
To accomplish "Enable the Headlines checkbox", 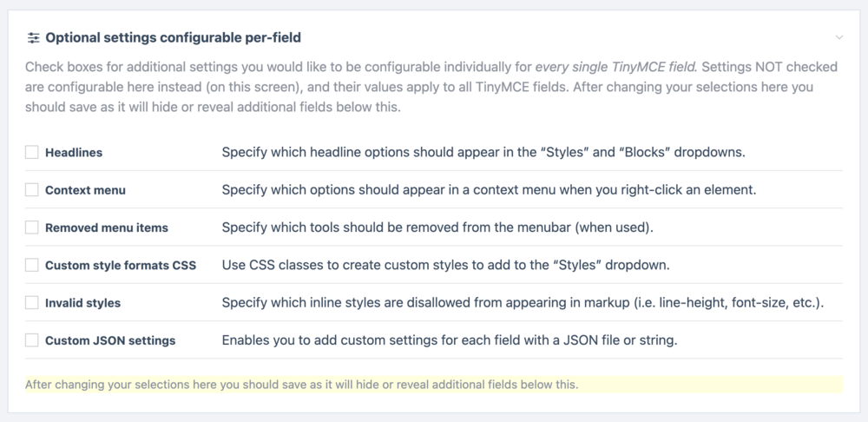I will click(x=32, y=152).
